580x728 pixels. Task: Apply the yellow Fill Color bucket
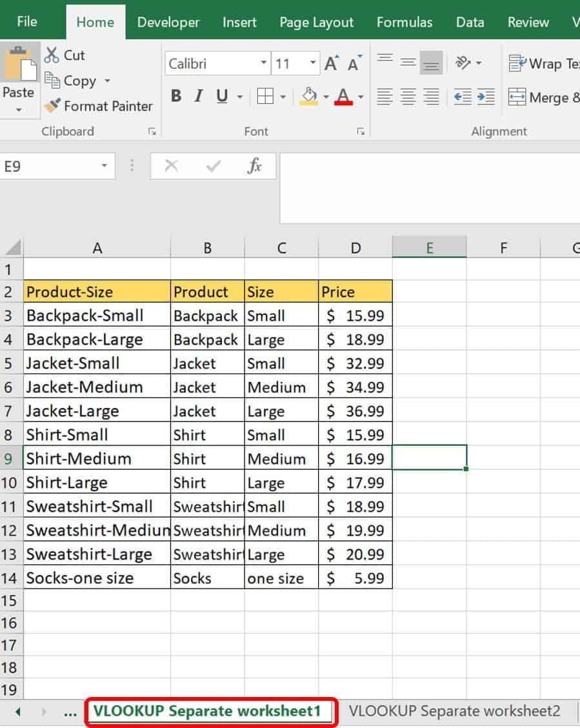pyautogui.click(x=310, y=97)
